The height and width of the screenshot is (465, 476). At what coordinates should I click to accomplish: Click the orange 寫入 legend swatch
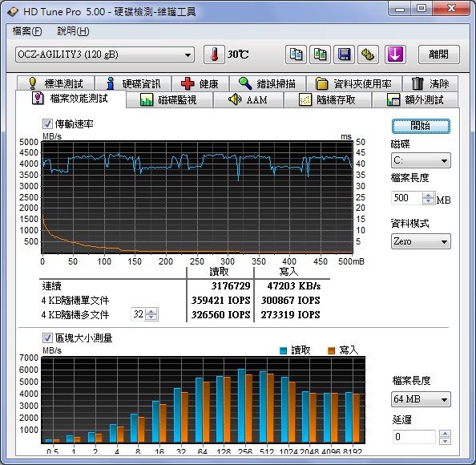pos(331,350)
